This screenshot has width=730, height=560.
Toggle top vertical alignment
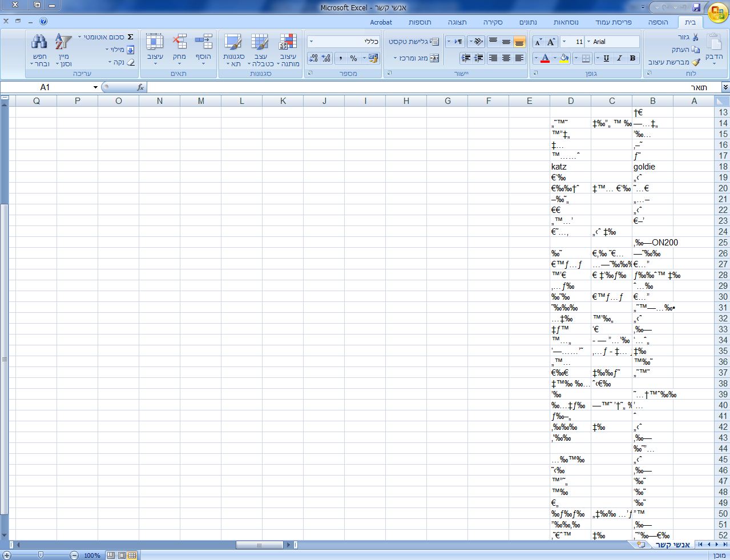[493, 42]
